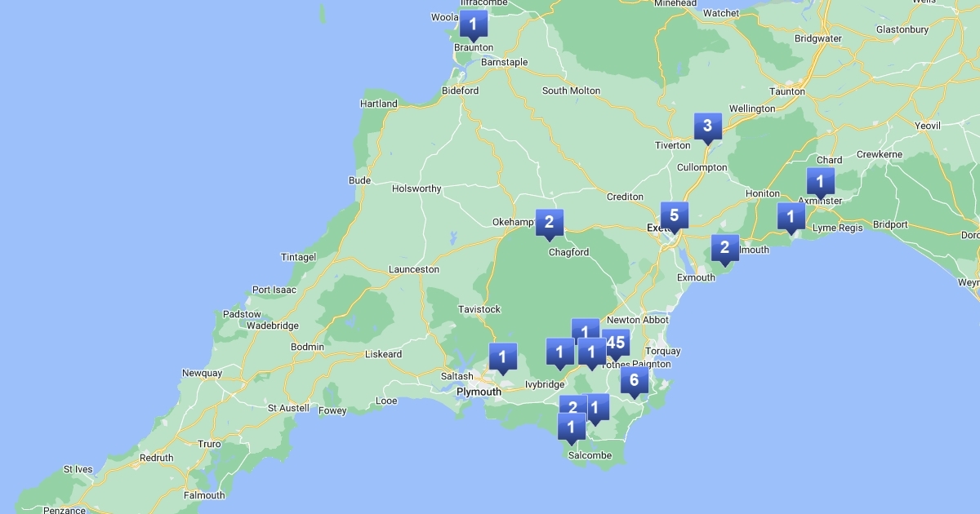
Task: Click the Port Isaac label
Action: [x=274, y=290]
